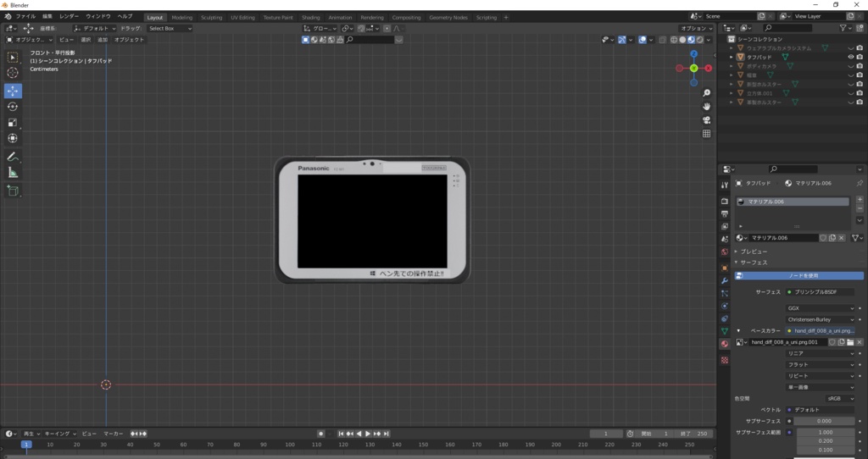The width and height of the screenshot is (868, 459).
Task: Show ウェアラブルカメラシステム via its visibility icon
Action: (x=851, y=48)
